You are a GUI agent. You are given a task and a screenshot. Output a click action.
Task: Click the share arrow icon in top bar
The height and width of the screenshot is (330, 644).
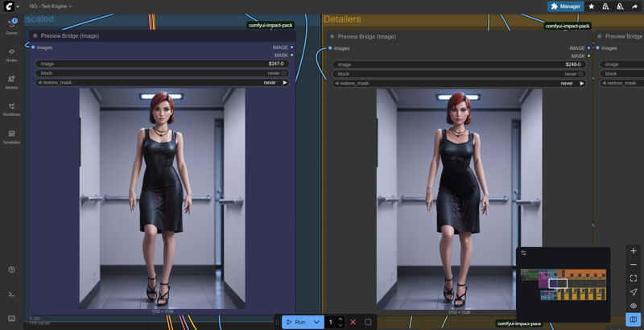(x=634, y=6)
